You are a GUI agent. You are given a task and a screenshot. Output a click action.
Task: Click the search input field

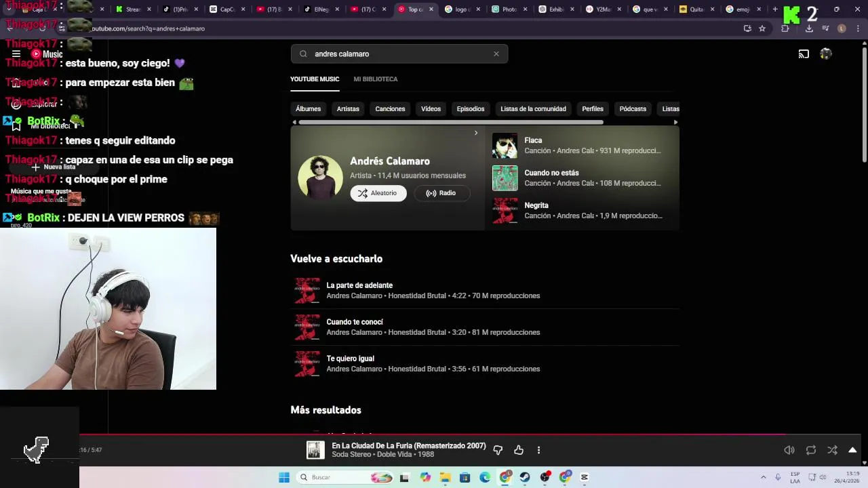[399, 54]
